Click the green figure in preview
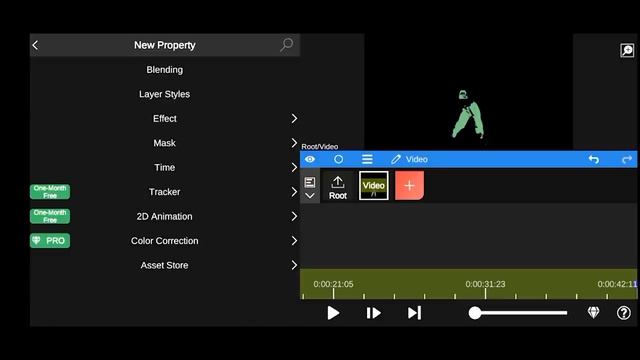Screen dimensions: 640x360 click(468, 116)
